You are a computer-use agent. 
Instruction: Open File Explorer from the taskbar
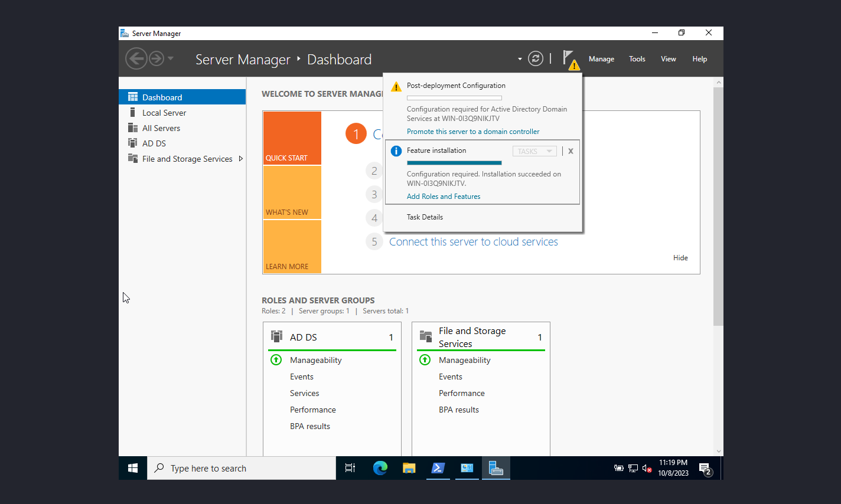pyautogui.click(x=409, y=468)
